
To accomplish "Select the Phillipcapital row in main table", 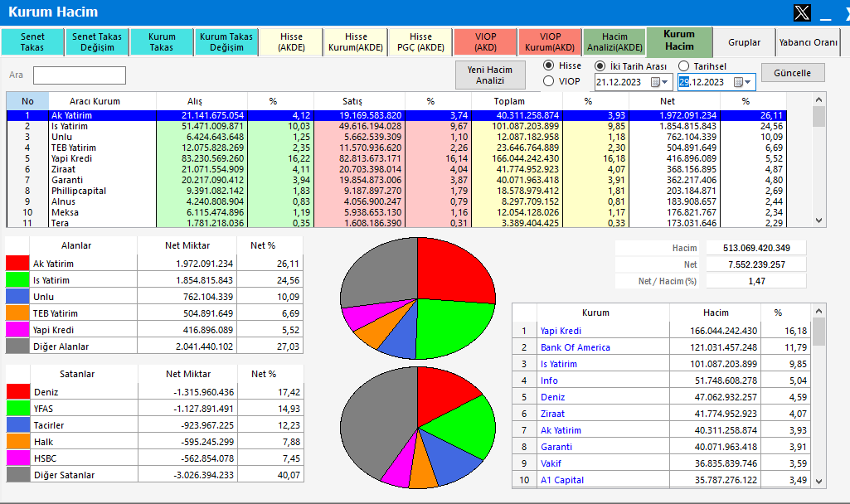I will tap(396, 191).
